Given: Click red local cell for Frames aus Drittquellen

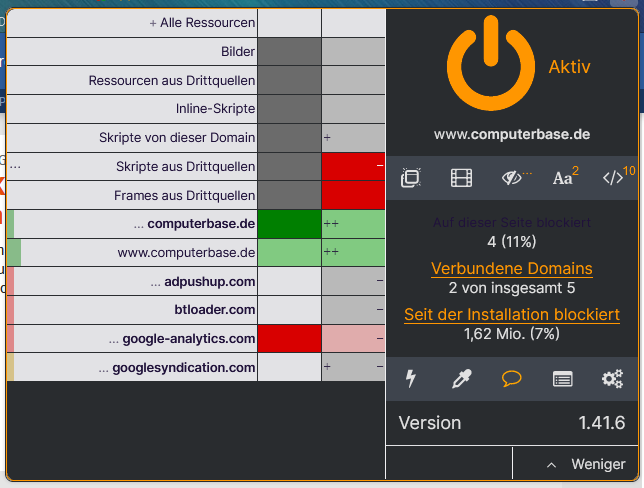Looking at the screenshot, I should coord(353,195).
